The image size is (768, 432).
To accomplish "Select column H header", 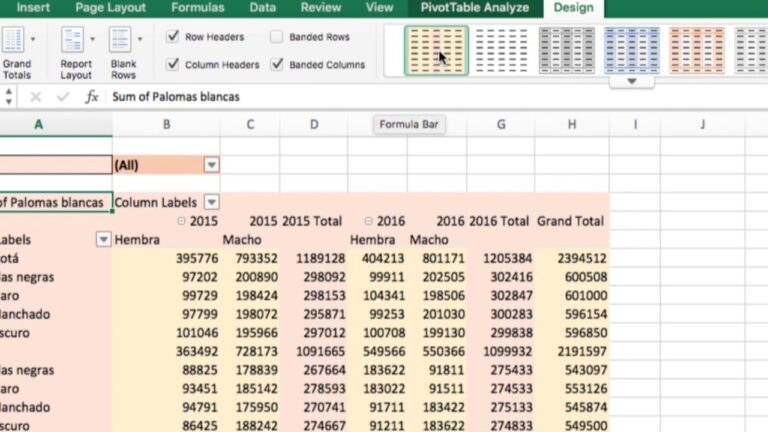I will [572, 124].
